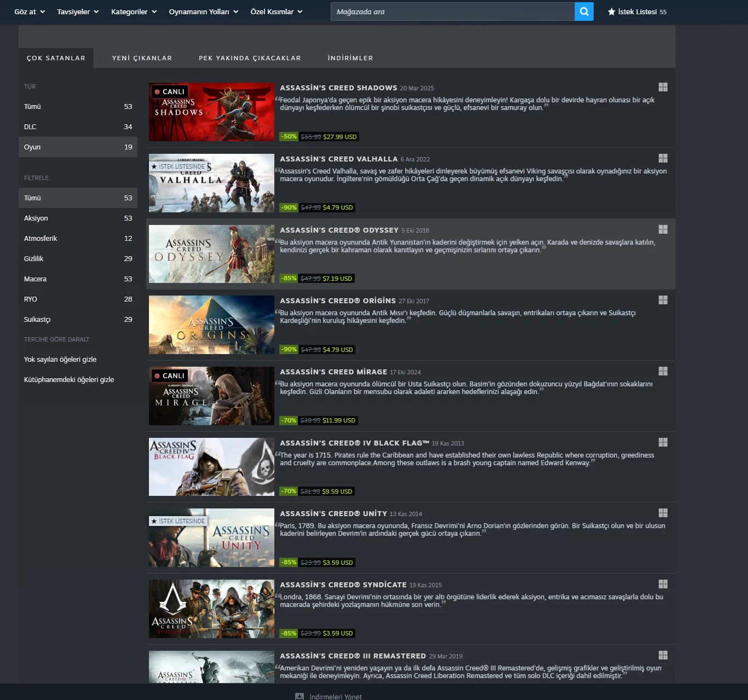The width and height of the screenshot is (748, 700).
Task: Click Windows platform icon for Assassin's Creed Mirage
Action: pos(663,371)
